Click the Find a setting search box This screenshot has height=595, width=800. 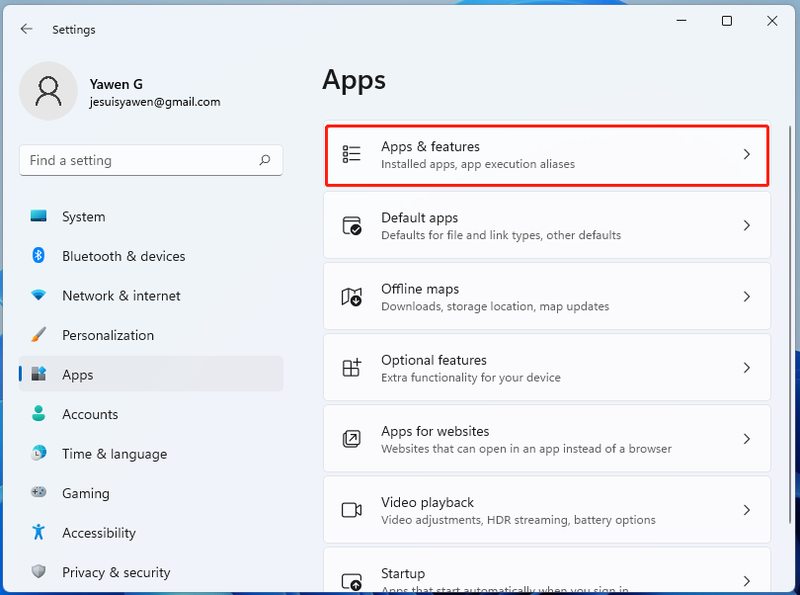pos(151,160)
